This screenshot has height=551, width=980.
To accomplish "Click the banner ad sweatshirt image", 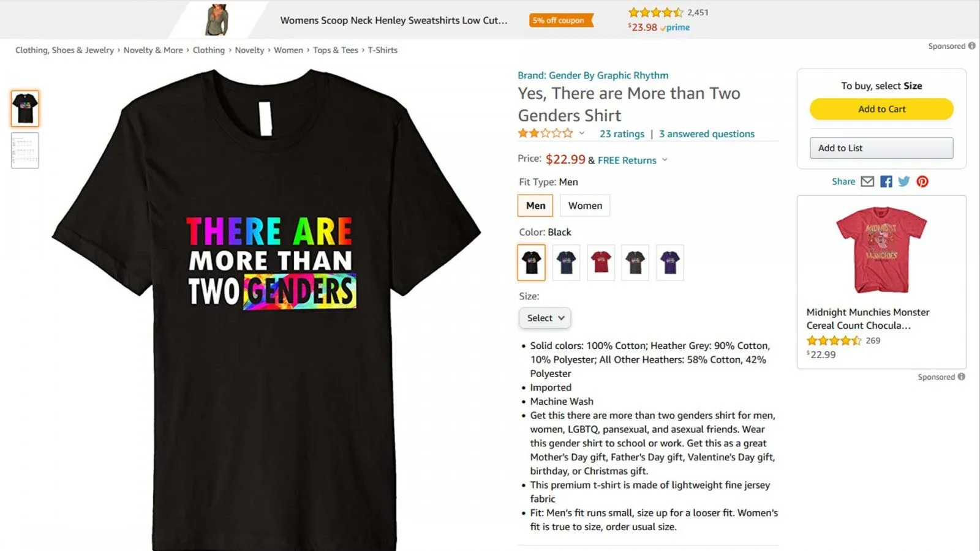I will pos(217,20).
